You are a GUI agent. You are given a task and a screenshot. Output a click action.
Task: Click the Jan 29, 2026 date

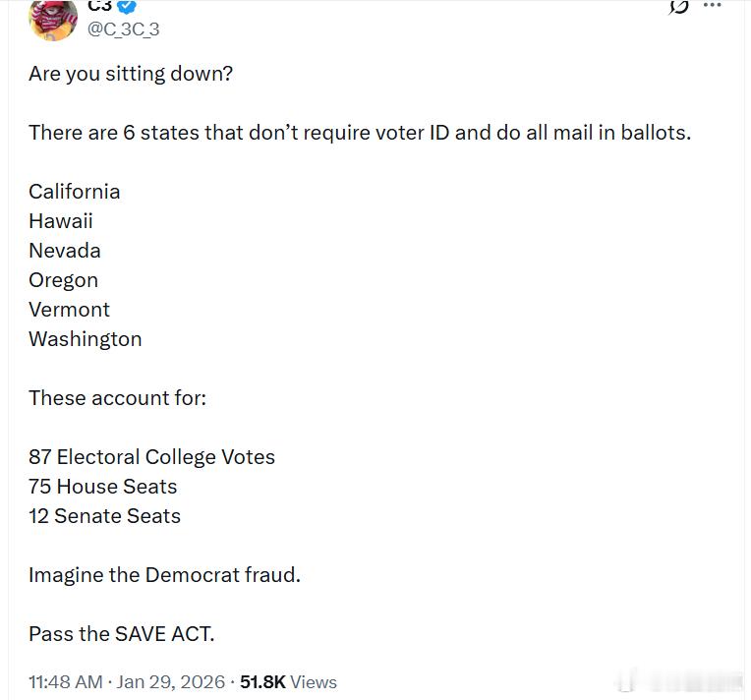point(170,682)
